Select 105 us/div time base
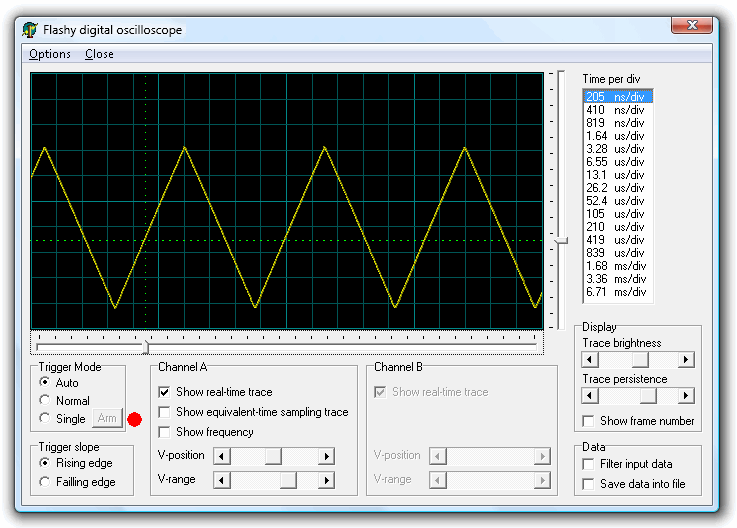 618,214
